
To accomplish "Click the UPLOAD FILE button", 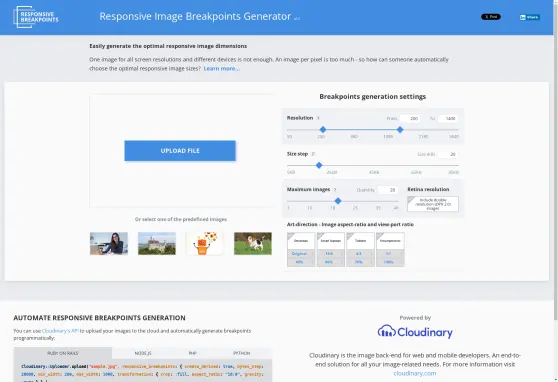I will tap(180, 151).
